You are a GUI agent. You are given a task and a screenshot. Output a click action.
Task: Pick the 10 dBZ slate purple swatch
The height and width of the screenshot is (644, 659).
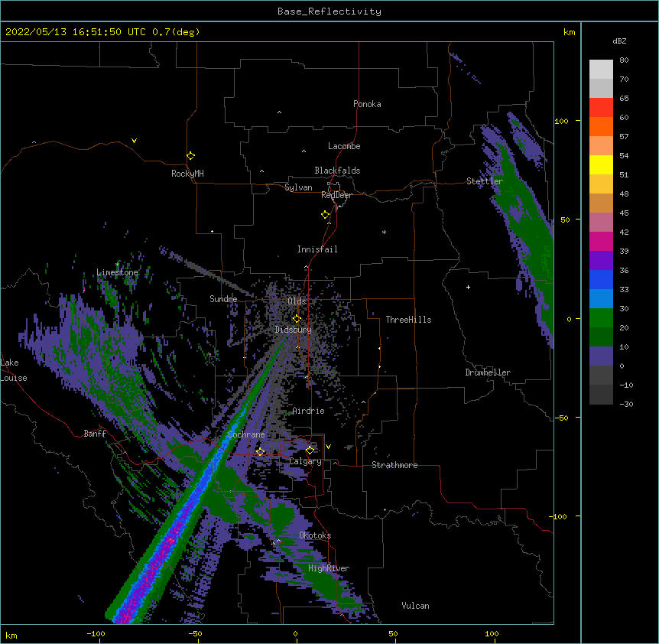click(601, 356)
